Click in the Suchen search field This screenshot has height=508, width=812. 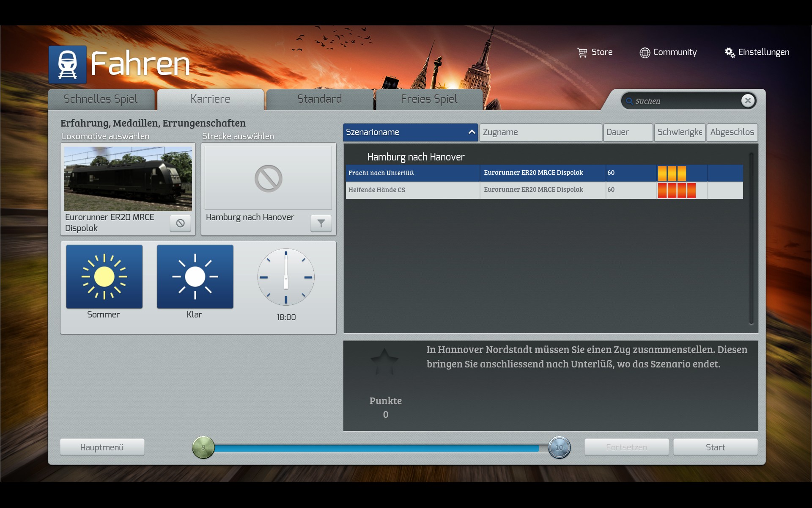(685, 101)
